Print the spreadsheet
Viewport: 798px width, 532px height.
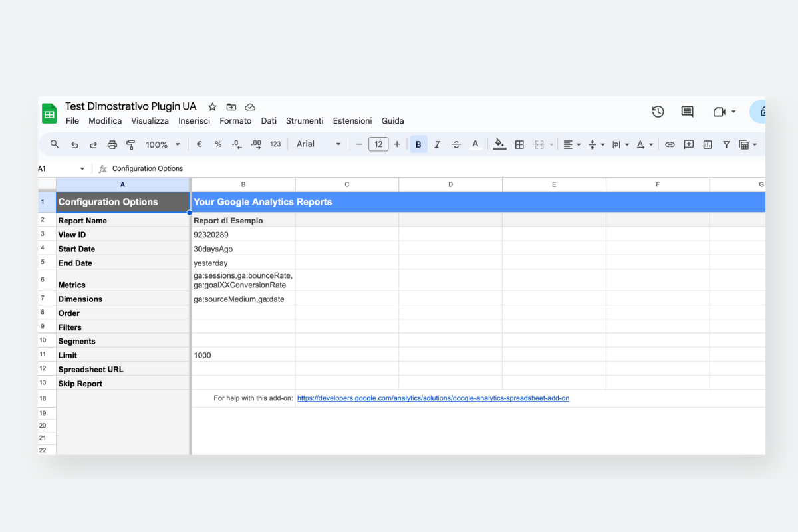112,144
